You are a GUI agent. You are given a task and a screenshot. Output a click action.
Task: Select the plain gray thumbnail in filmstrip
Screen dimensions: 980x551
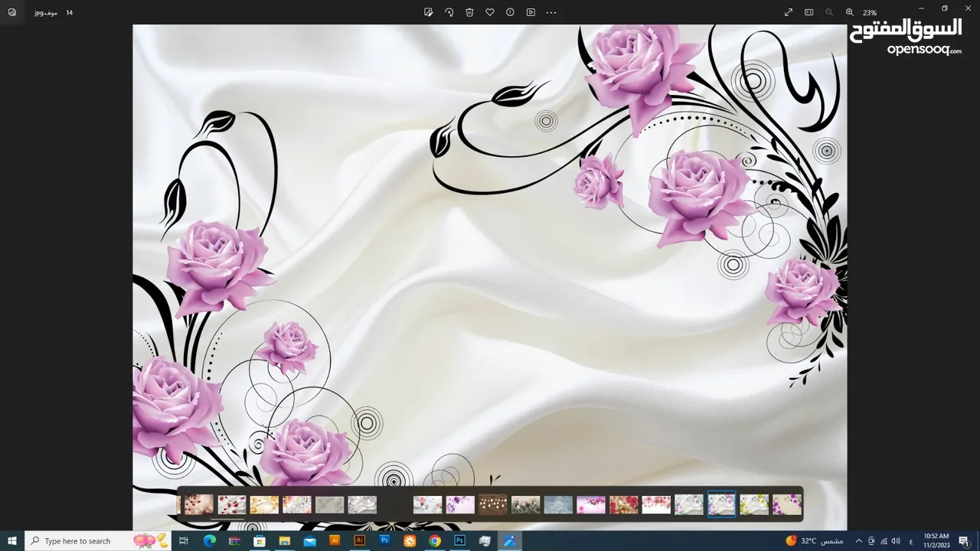tap(330, 505)
